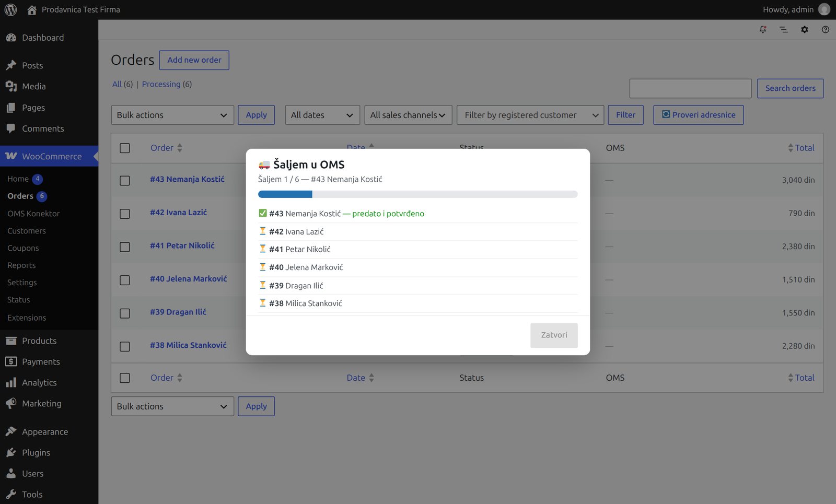Click the Analytics bar chart icon
The width and height of the screenshot is (836, 504).
click(11, 382)
